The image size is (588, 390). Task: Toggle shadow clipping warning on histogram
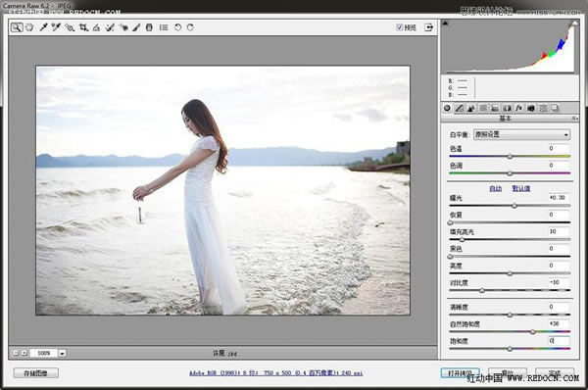[x=445, y=24]
